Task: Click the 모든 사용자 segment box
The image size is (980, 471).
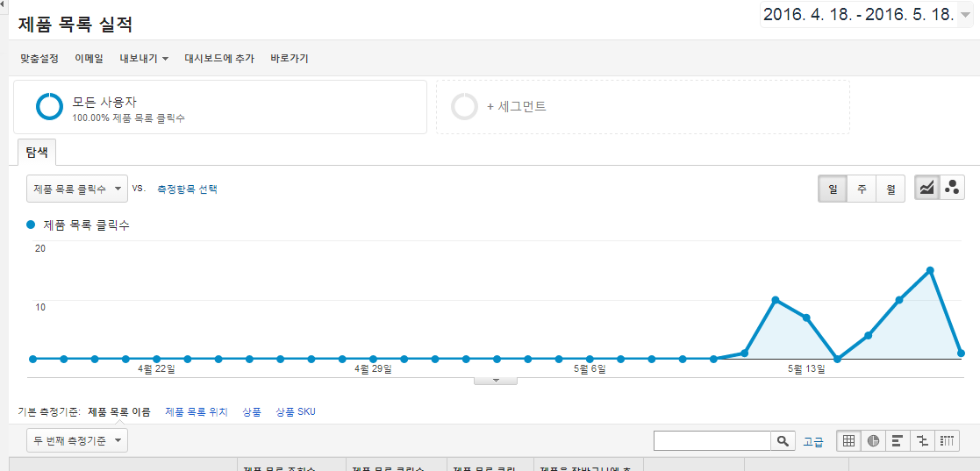Action: click(x=220, y=106)
